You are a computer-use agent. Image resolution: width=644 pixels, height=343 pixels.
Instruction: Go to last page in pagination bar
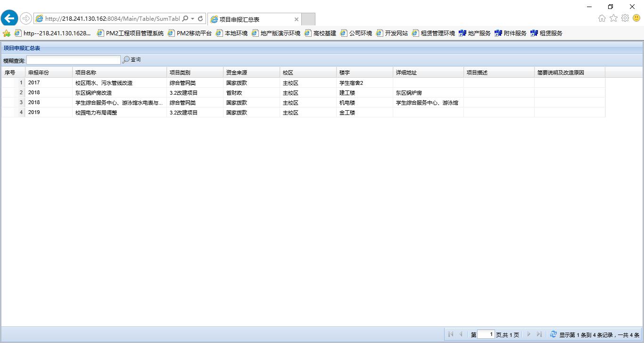(539, 334)
